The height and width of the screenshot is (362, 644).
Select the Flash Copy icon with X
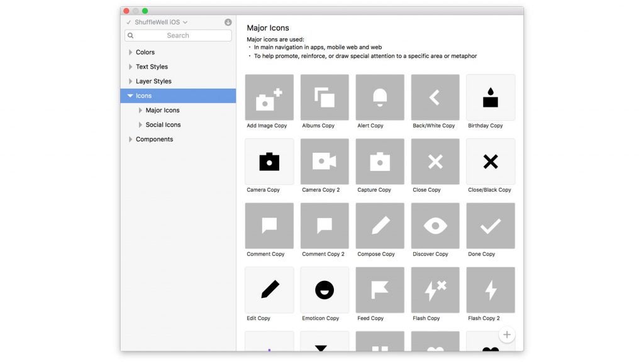click(435, 290)
